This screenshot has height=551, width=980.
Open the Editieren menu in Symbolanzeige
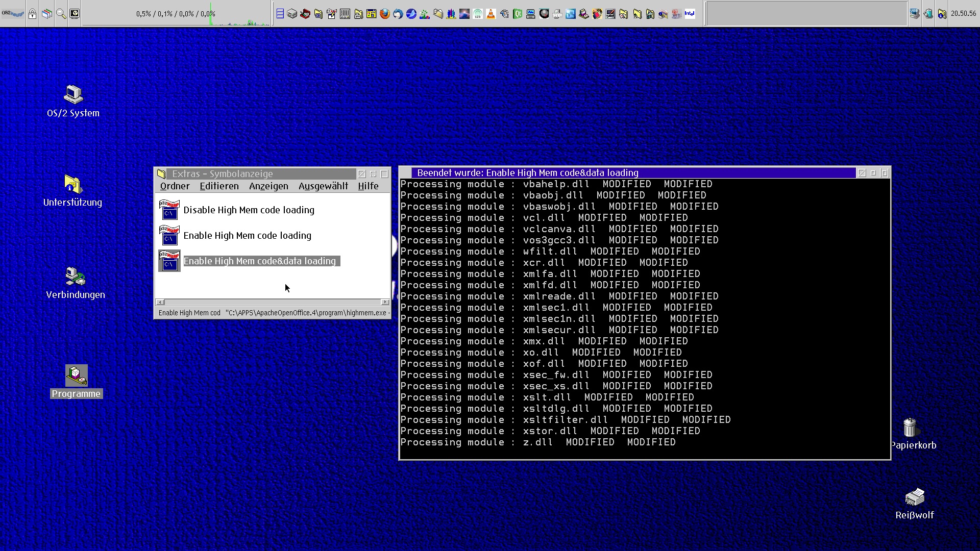click(x=219, y=186)
